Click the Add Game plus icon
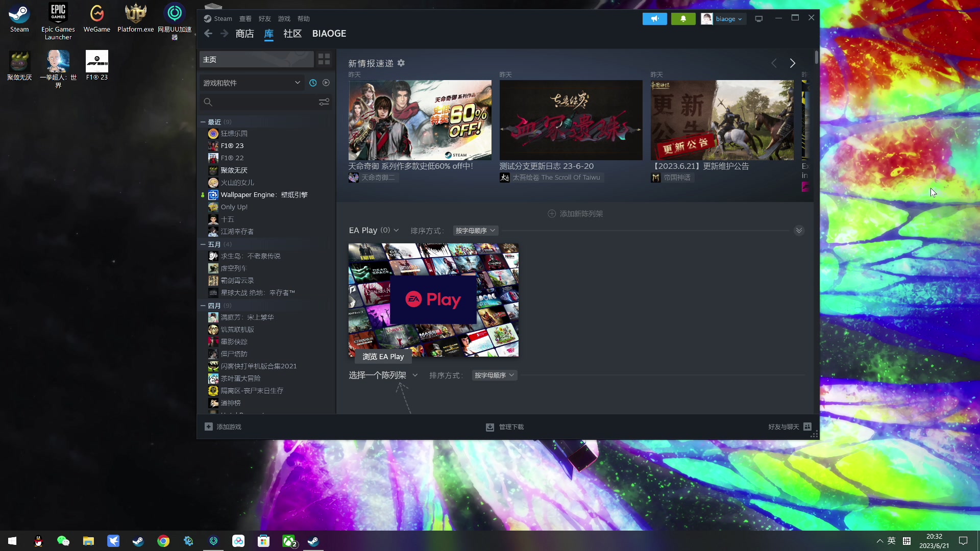980x551 pixels. 209,427
